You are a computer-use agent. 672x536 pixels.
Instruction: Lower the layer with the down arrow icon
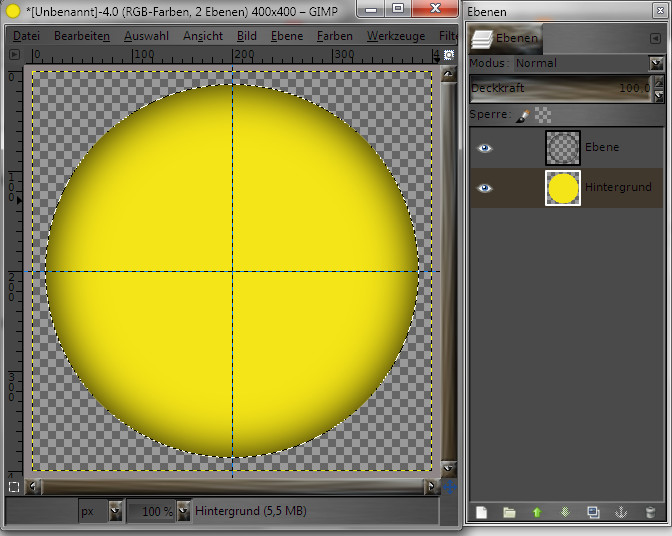click(565, 512)
